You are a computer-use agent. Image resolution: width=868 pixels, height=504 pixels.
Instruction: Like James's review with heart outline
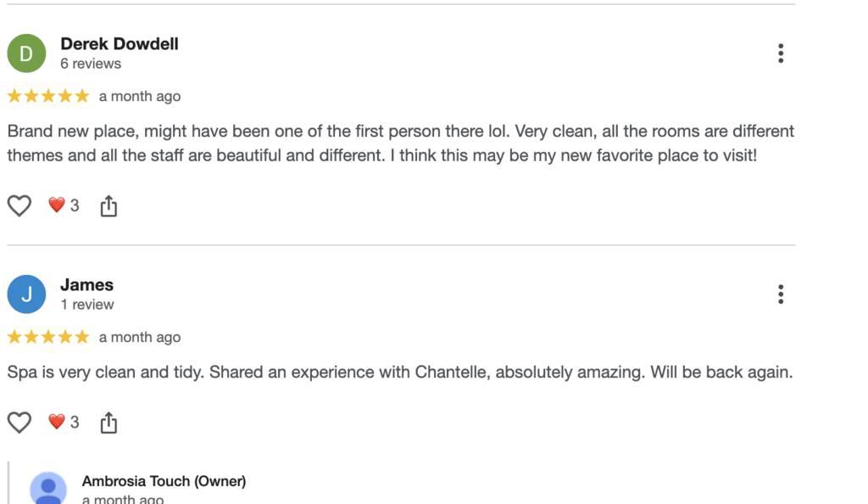point(19,422)
